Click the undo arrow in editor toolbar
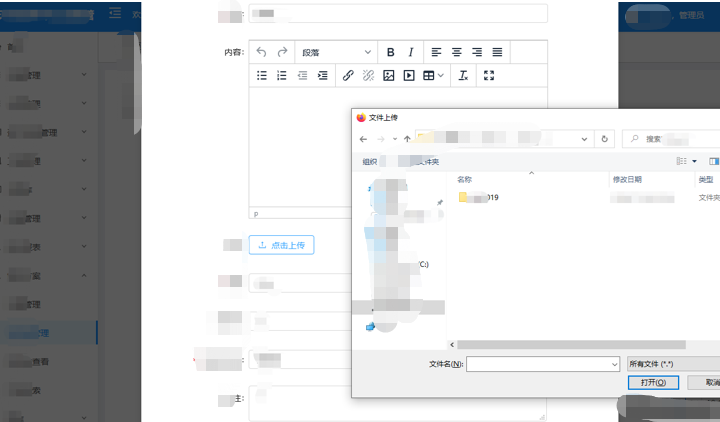Screen dimensions: 720x422 [261, 52]
